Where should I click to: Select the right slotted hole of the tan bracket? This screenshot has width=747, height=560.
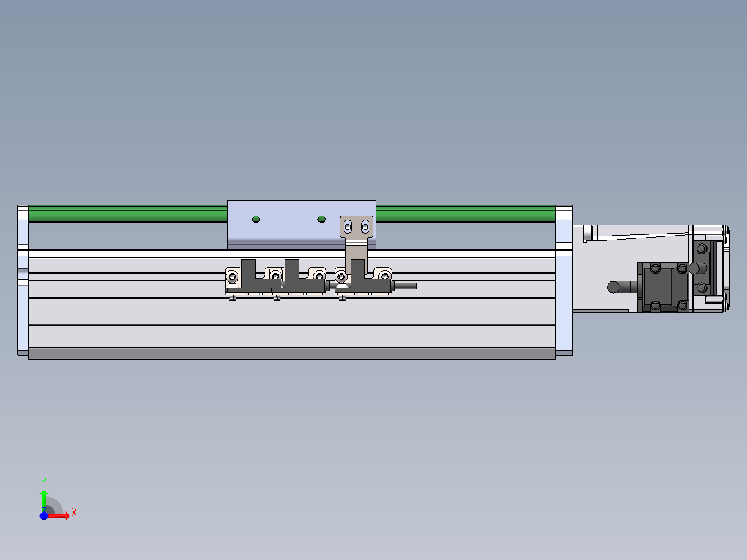[365, 227]
